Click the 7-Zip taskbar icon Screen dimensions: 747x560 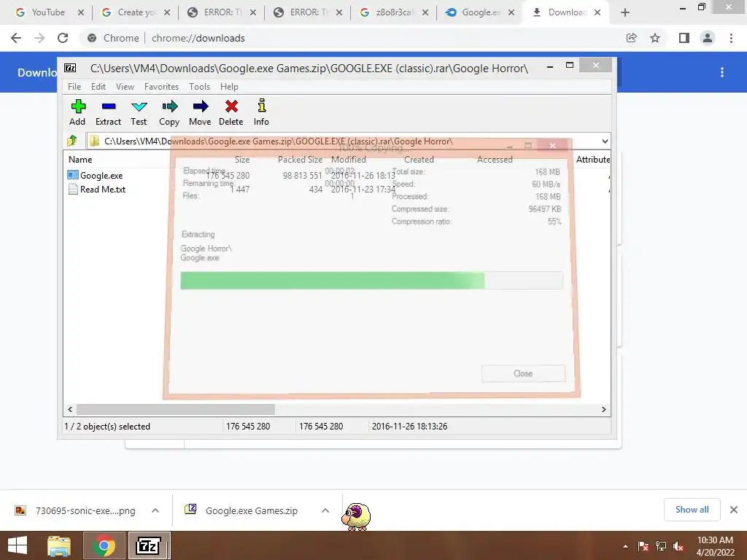coord(149,545)
